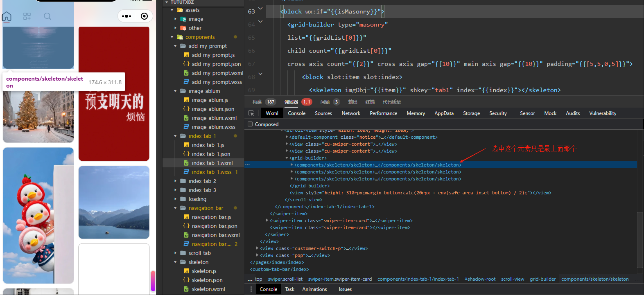Image resolution: width=644 pixels, height=295 pixels.
Task: Collapse the grid-builder node in Wxml tree
Action: point(287,158)
